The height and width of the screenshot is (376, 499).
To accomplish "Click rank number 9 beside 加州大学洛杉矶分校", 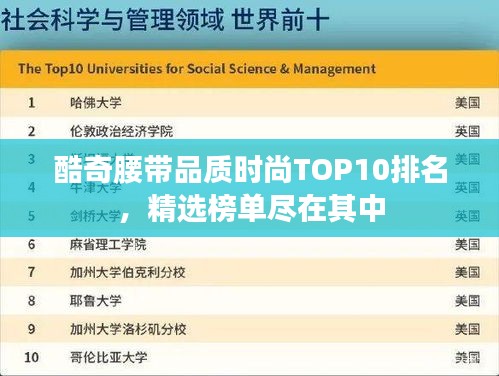I will (x=31, y=329).
